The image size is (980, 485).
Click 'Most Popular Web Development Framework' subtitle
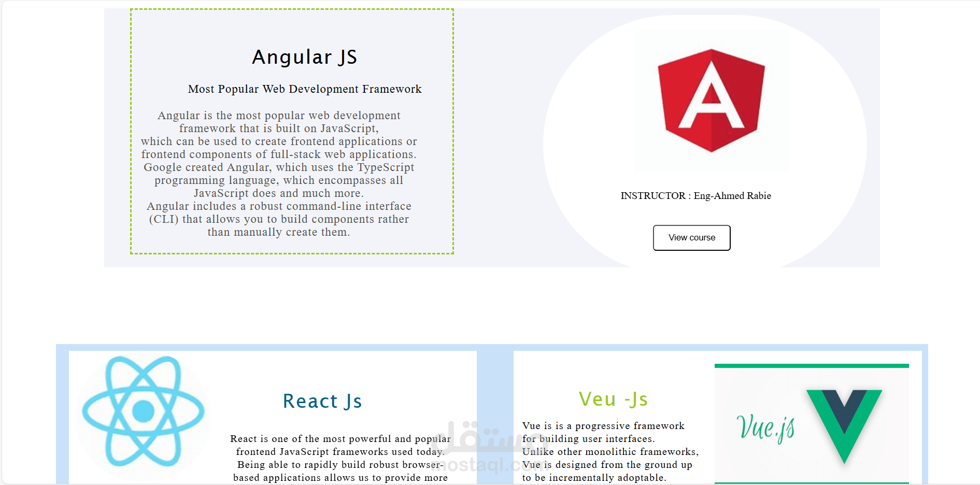click(305, 89)
